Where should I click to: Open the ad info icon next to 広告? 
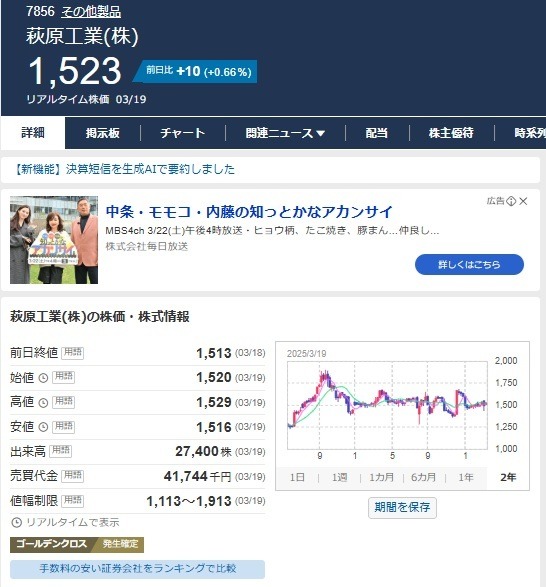point(511,201)
